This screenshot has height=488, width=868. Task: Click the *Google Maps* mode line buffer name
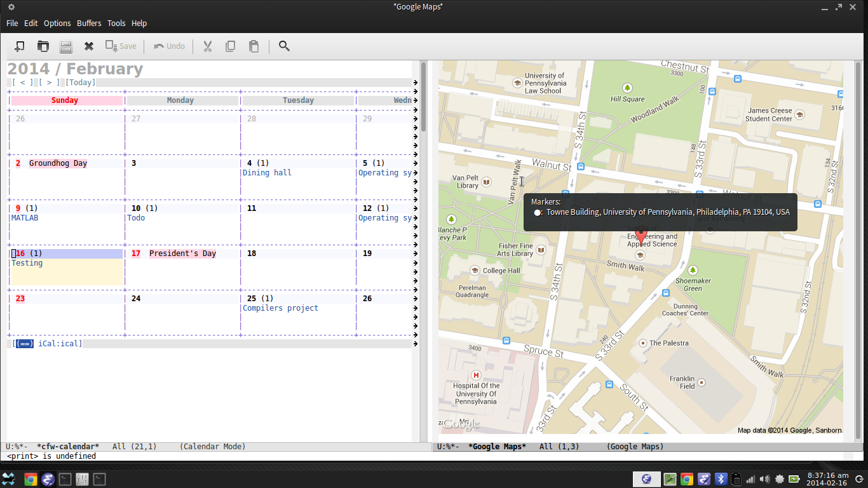tap(497, 447)
